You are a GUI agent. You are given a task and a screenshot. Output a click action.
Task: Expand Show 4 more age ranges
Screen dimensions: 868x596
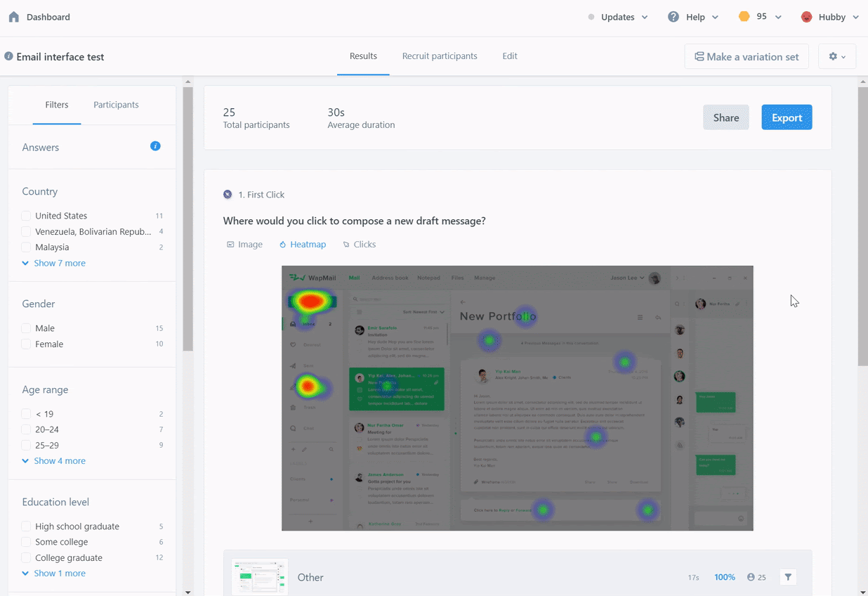(54, 461)
